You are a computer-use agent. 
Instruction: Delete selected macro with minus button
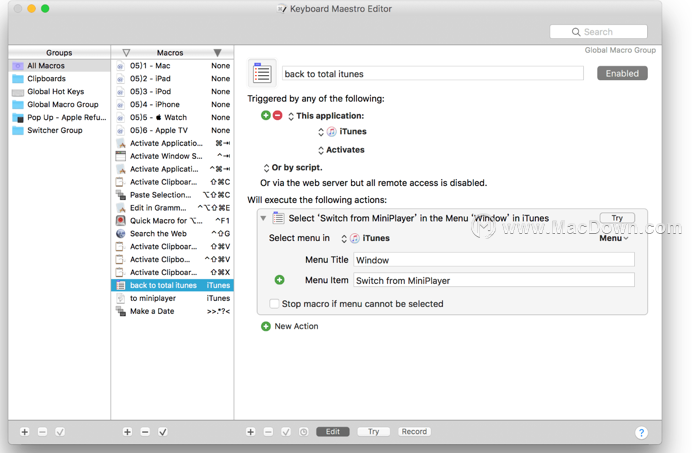coord(145,432)
